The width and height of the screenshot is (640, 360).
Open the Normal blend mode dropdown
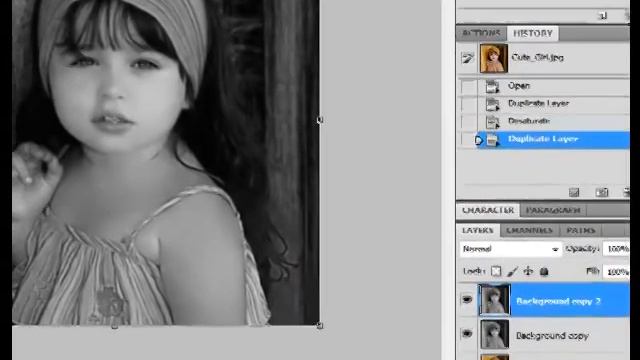(x=510, y=249)
